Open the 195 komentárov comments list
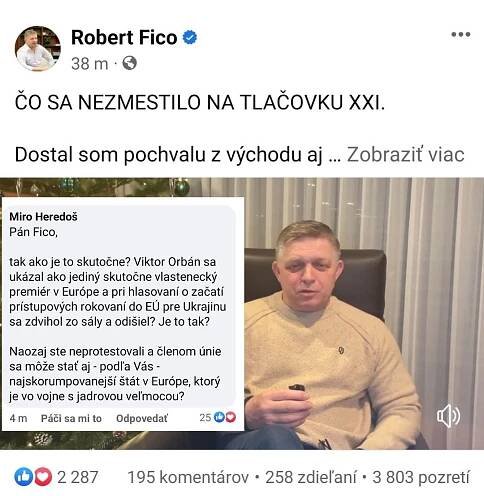Screen dimensions: 484x496 188,477
